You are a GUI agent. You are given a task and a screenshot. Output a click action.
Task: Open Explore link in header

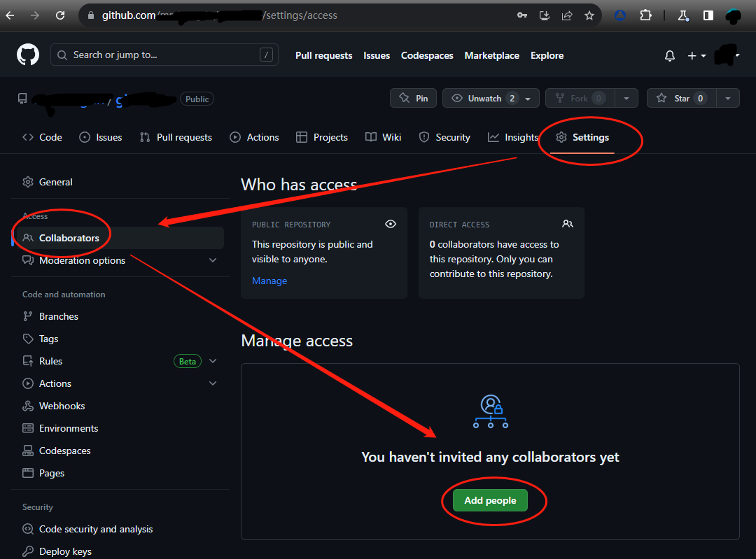coord(547,55)
